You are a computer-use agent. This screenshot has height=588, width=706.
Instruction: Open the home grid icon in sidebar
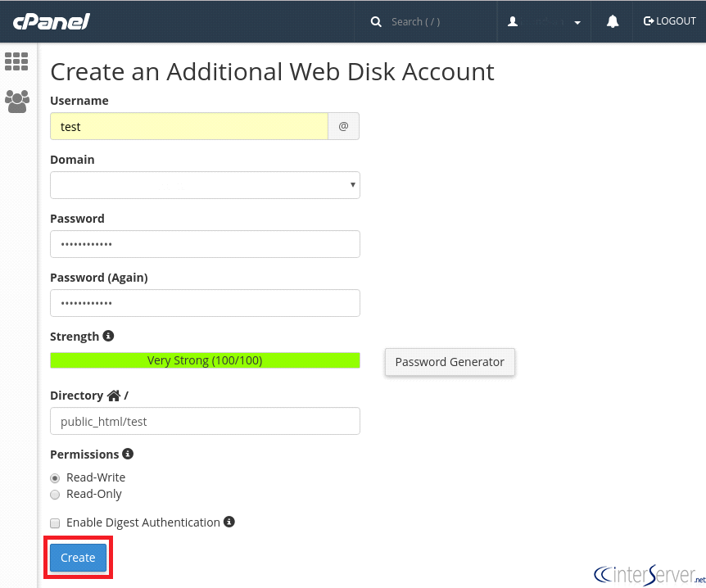tap(16, 61)
